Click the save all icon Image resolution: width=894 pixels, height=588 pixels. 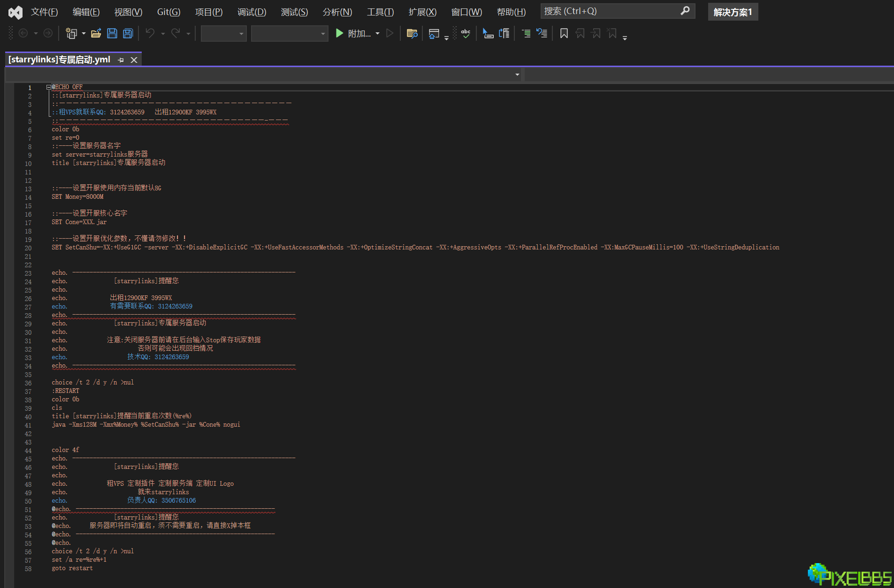coord(128,33)
